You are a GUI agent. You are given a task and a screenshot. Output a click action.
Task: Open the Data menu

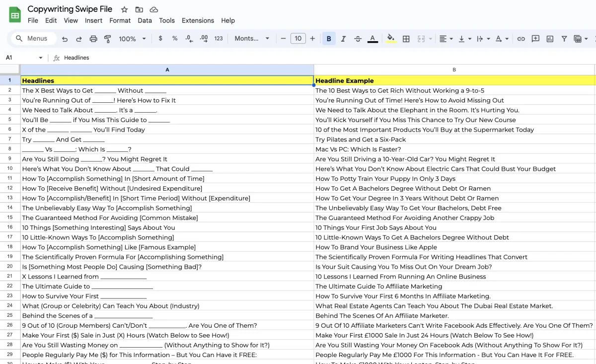(x=145, y=20)
